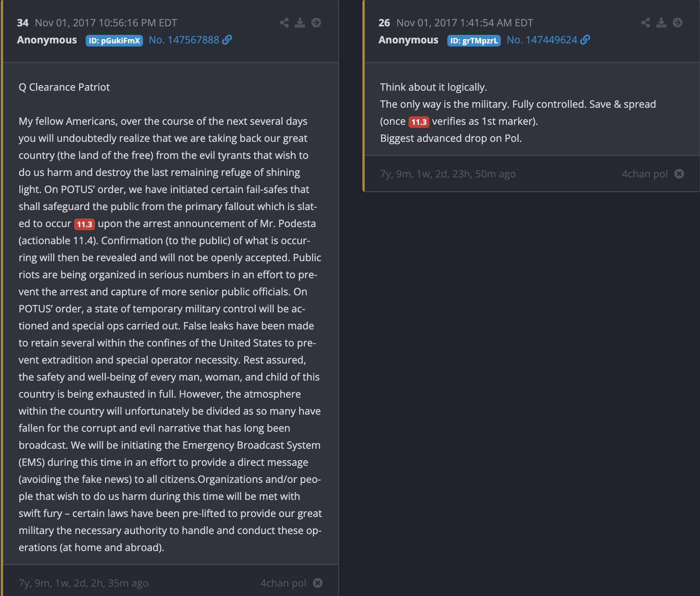The image size is (700, 596).
Task: Click share icon on post 34
Action: [x=284, y=23]
